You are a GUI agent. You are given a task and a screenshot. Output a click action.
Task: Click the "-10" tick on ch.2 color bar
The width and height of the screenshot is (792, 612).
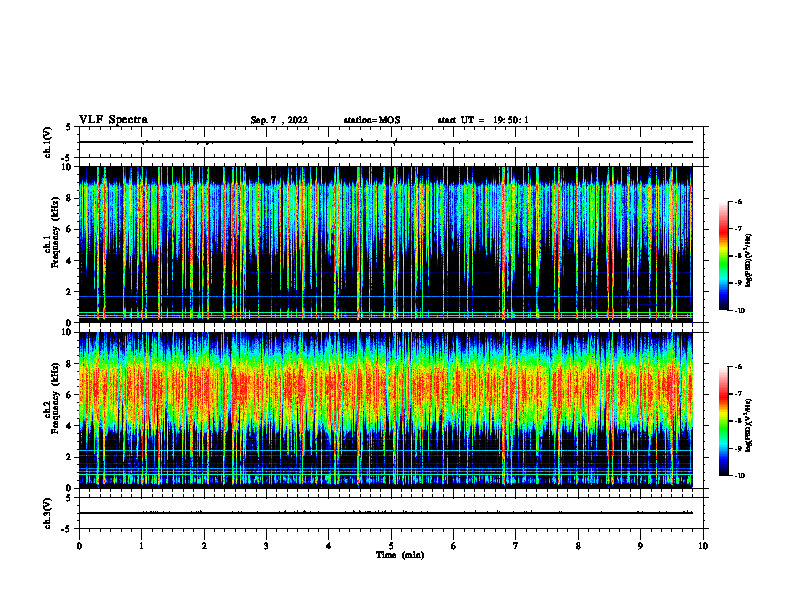(740, 476)
